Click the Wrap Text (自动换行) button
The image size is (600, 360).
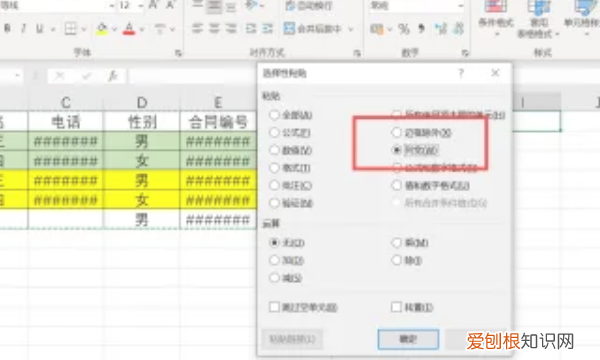(308, 5)
